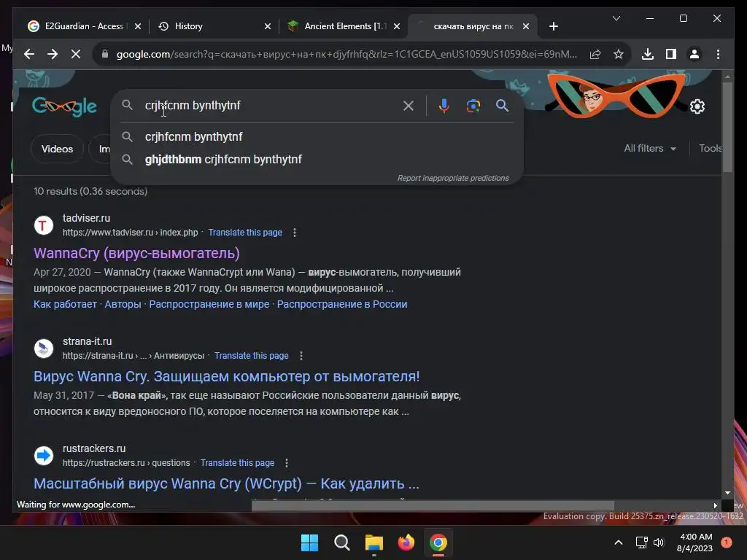Close the Ancient Elements tab
The width and height of the screenshot is (747, 560).
click(396, 26)
